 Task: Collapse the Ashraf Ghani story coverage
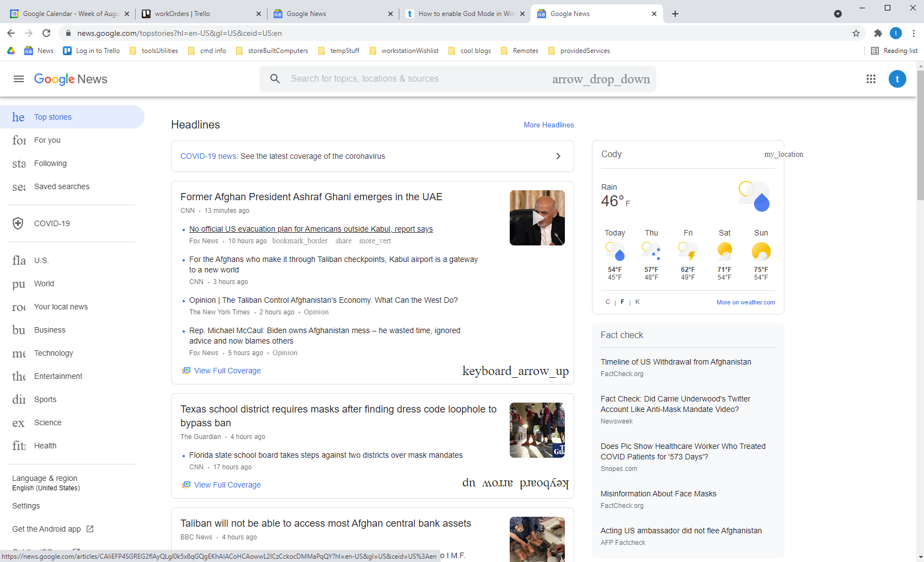515,371
